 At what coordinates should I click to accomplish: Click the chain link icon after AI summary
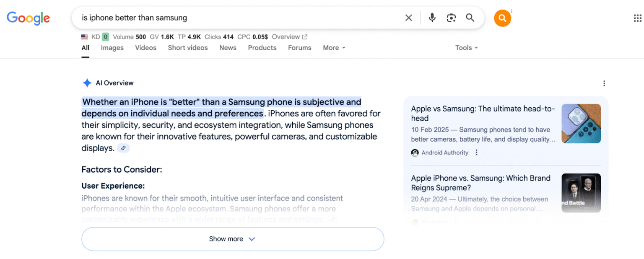(123, 148)
